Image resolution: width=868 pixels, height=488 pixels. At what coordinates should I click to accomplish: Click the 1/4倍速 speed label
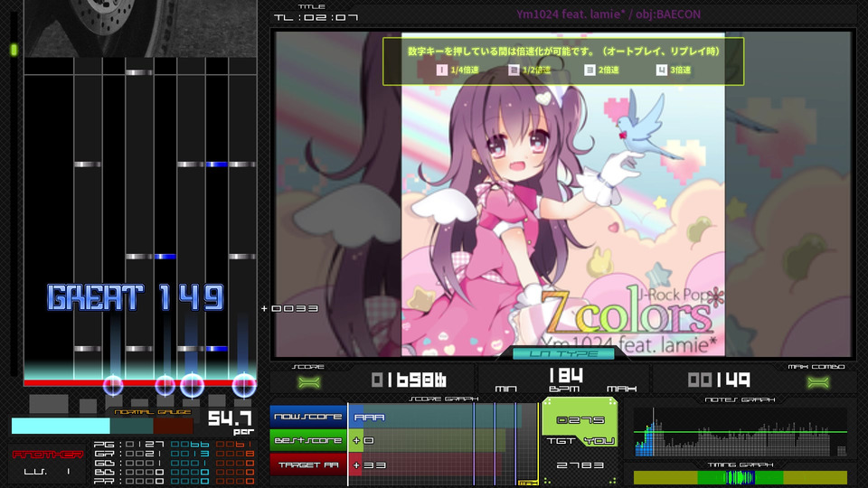(465, 70)
